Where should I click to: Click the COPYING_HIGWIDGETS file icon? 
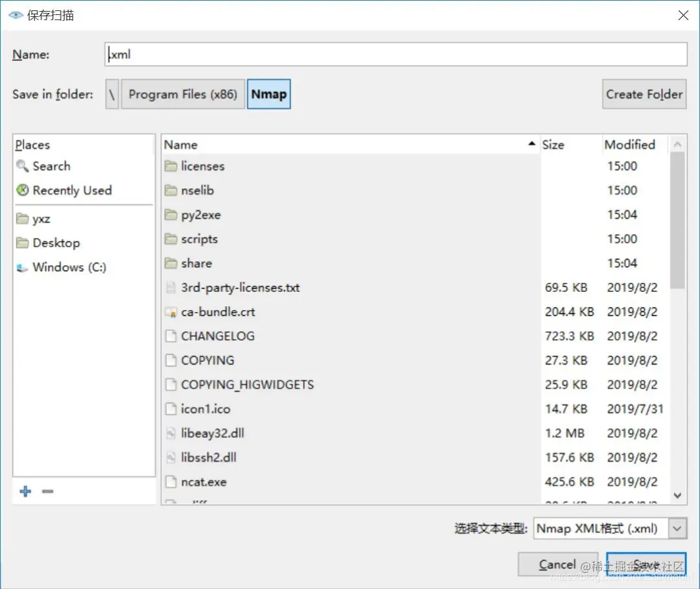170,385
